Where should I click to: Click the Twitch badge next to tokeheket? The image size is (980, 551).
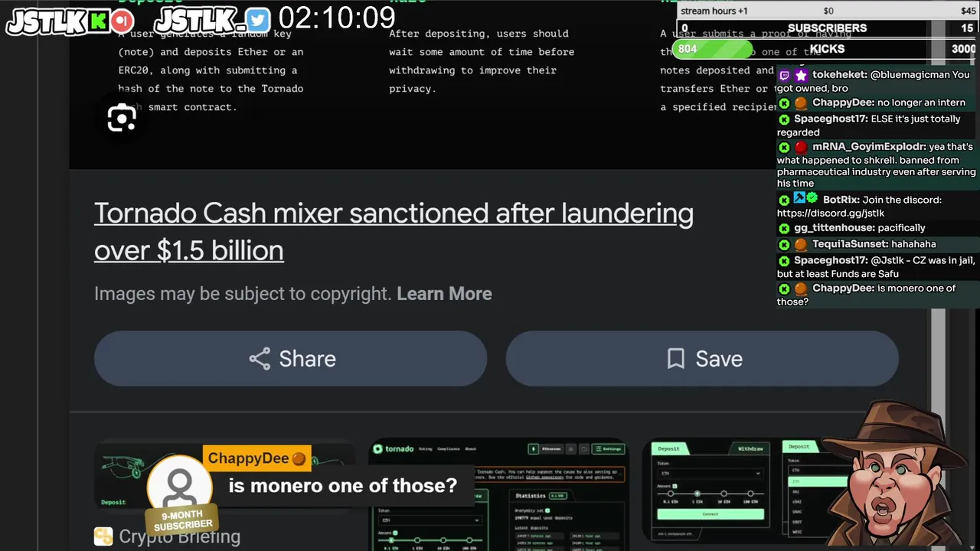pyautogui.click(x=785, y=75)
